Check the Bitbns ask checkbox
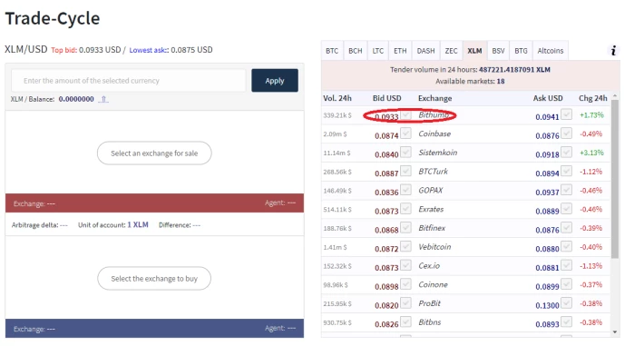 tap(566, 321)
